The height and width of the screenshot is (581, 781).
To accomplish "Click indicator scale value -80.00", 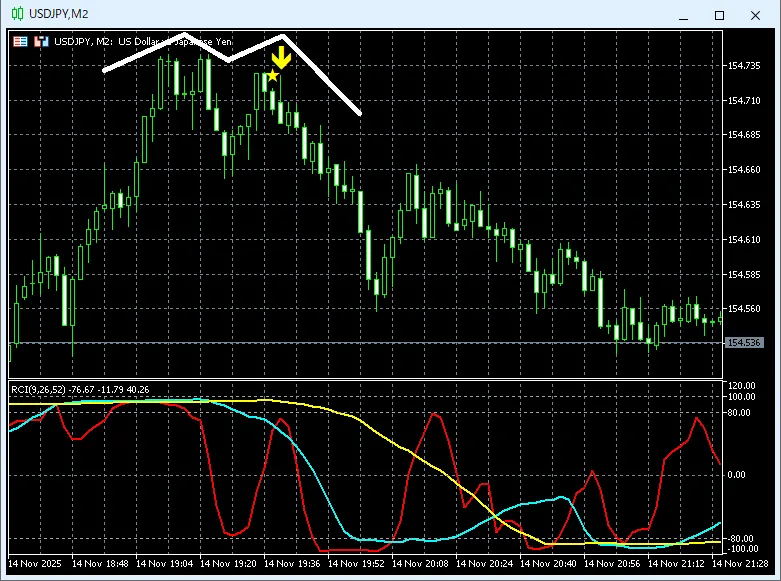I will click(x=740, y=539).
